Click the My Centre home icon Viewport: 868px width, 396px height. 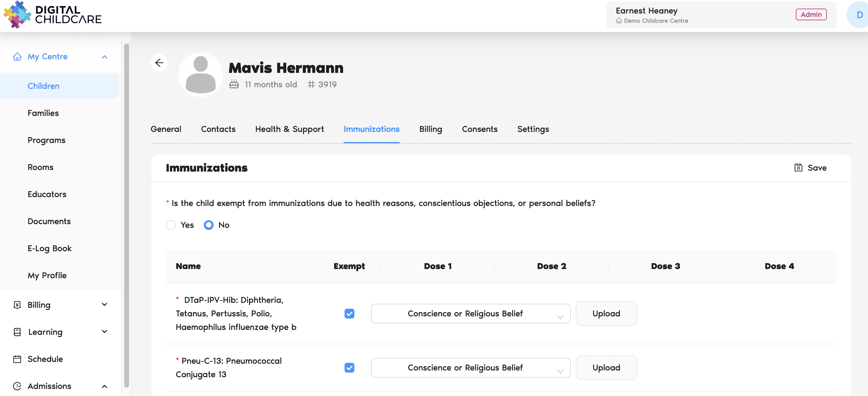(17, 57)
